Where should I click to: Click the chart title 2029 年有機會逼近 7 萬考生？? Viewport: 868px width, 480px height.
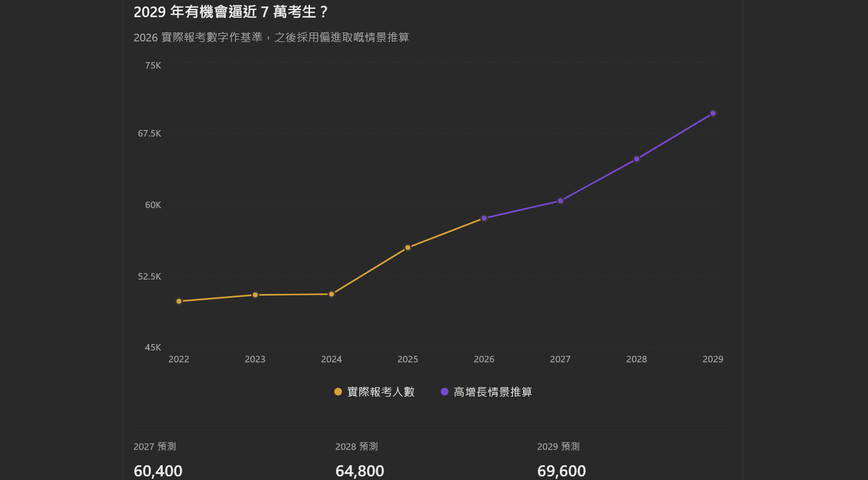231,12
